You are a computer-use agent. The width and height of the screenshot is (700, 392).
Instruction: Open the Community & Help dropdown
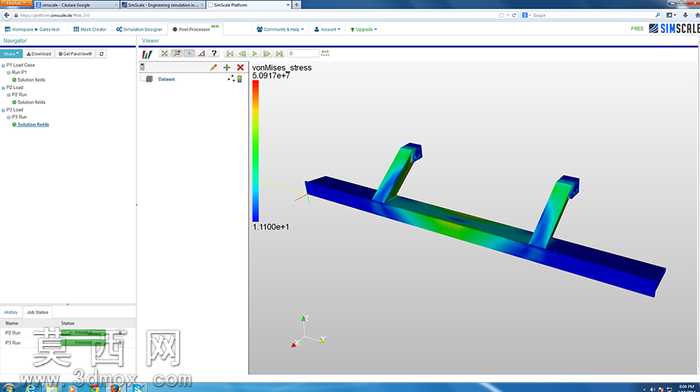(280, 29)
